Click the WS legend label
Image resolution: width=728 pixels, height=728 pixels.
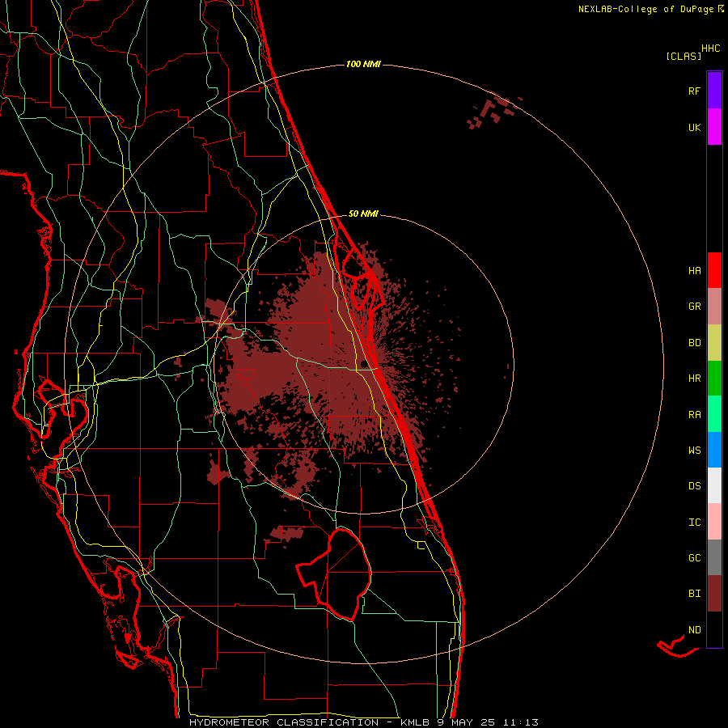[695, 451]
